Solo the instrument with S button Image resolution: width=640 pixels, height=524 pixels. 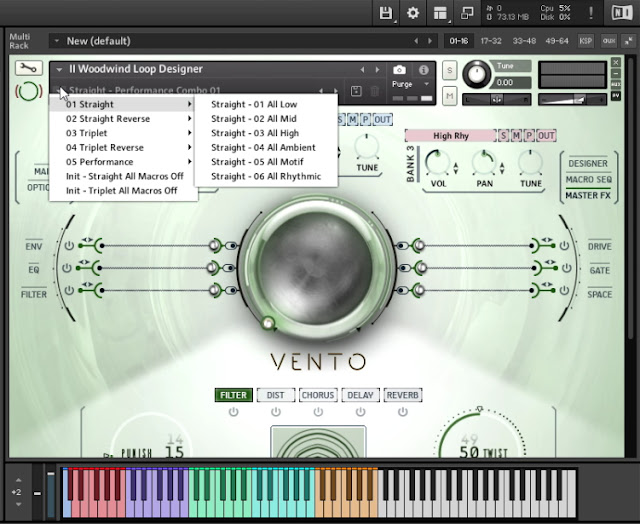(449, 71)
